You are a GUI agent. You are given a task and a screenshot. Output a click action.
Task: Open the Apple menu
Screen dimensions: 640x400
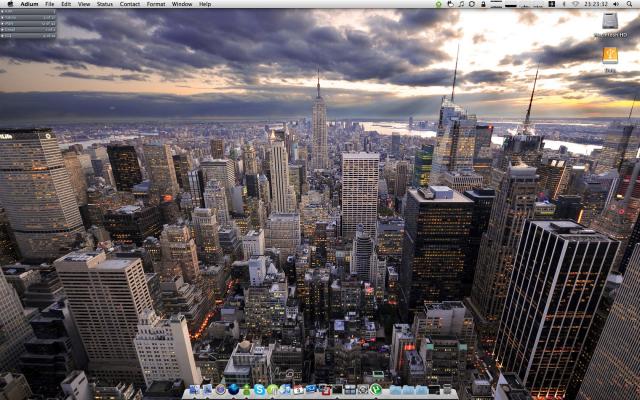(10, 4)
